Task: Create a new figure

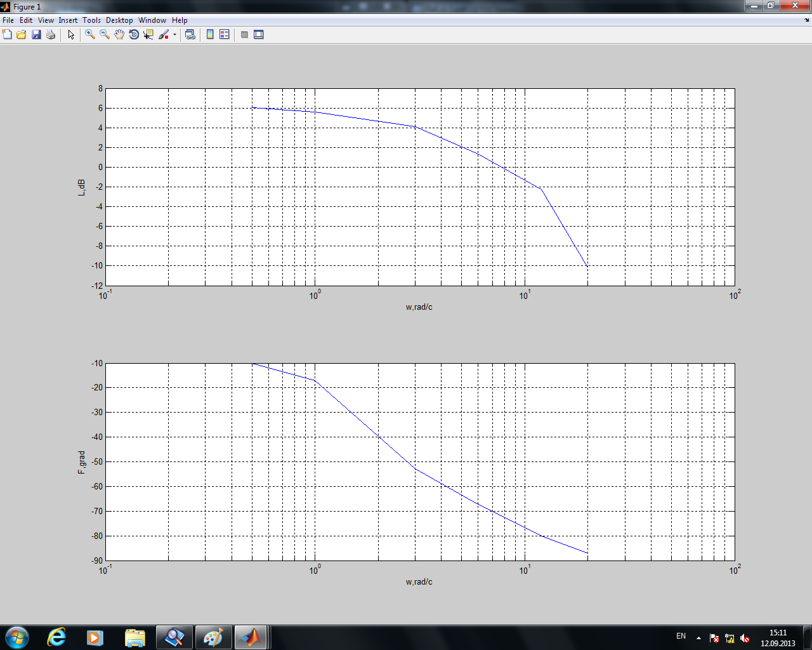Action: (x=7, y=34)
